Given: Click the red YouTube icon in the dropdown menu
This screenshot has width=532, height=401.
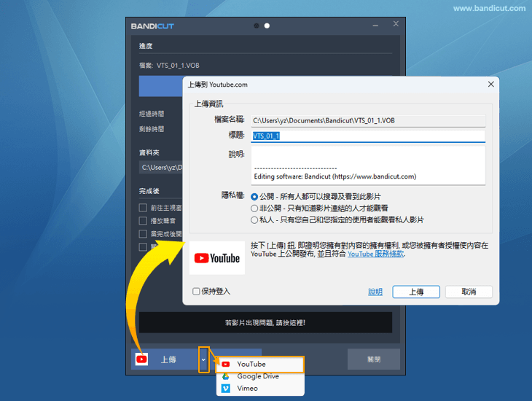Looking at the screenshot, I should (226, 365).
